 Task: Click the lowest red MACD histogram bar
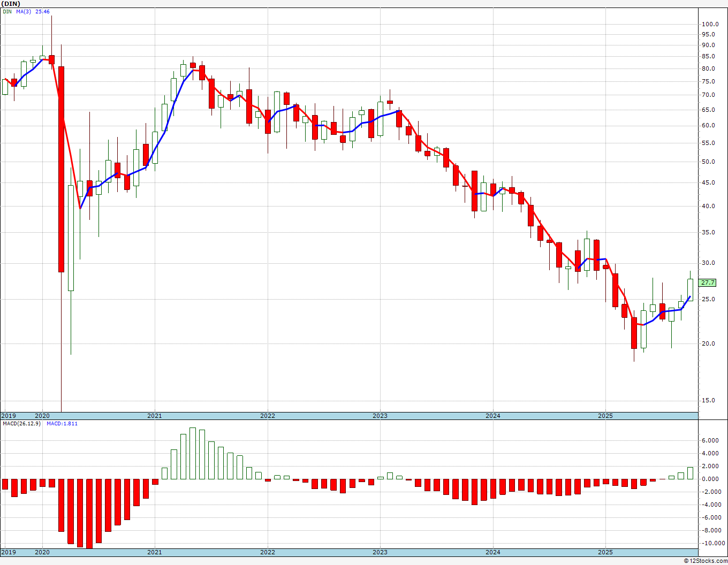(89, 514)
